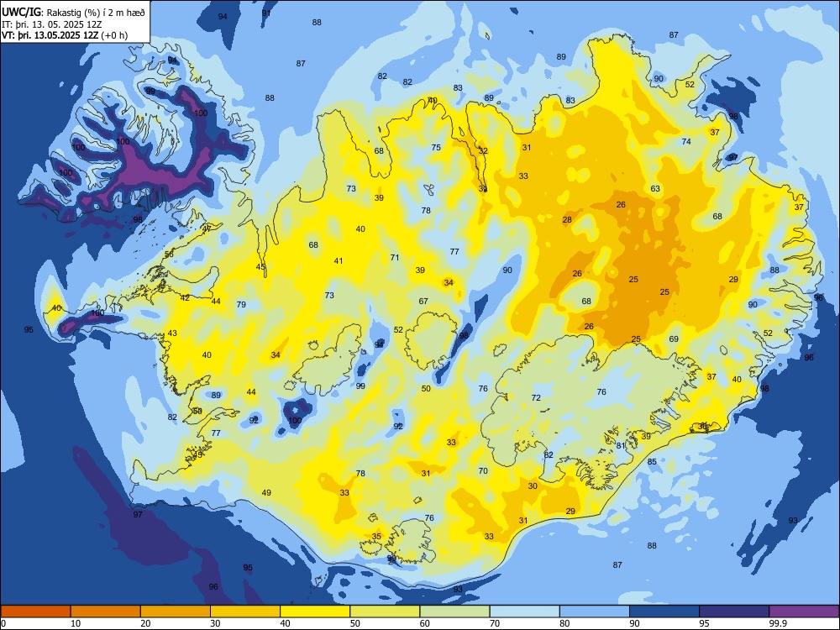Viewport: 840px width, 630px height.
Task: Click the 'IT: þri. 13. 05. 2025 12Z' line
Action: coord(52,24)
